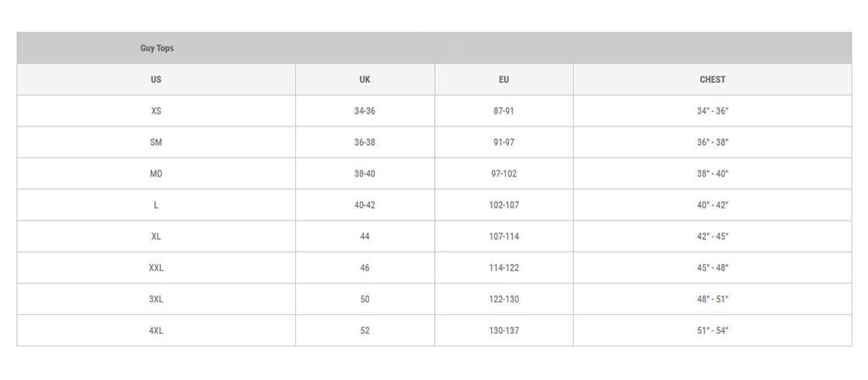Click the XL size cell

pos(156,236)
